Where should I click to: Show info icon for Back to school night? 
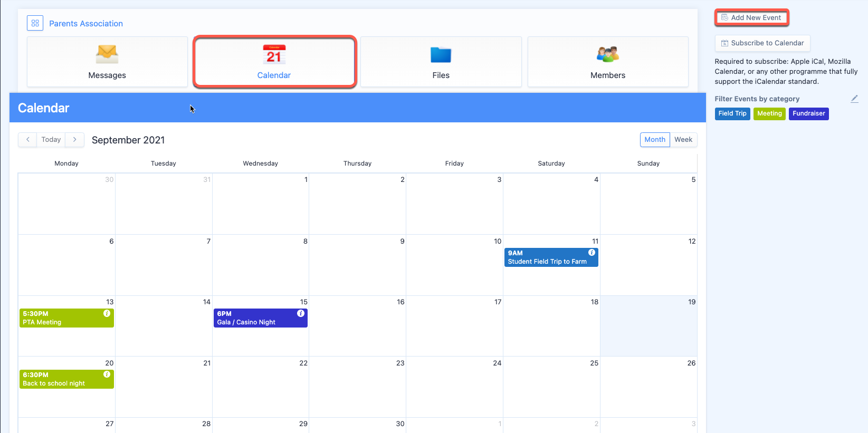pos(107,374)
